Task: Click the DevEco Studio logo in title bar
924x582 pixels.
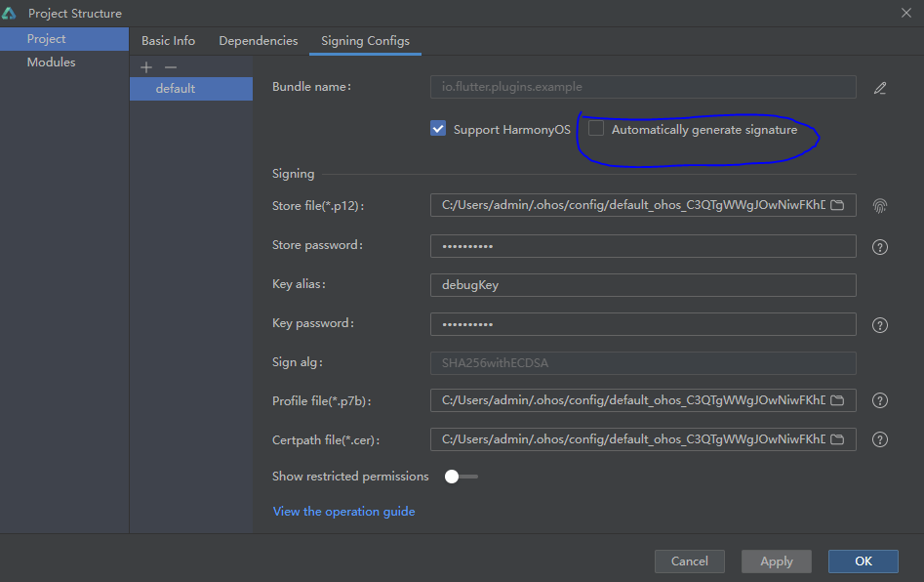Action: (x=9, y=13)
